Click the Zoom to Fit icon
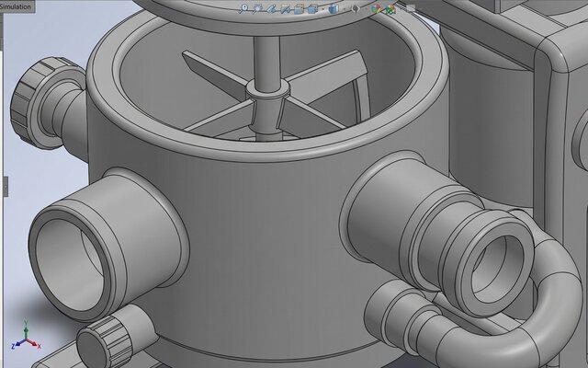The height and width of the screenshot is (368, 588). [244, 8]
